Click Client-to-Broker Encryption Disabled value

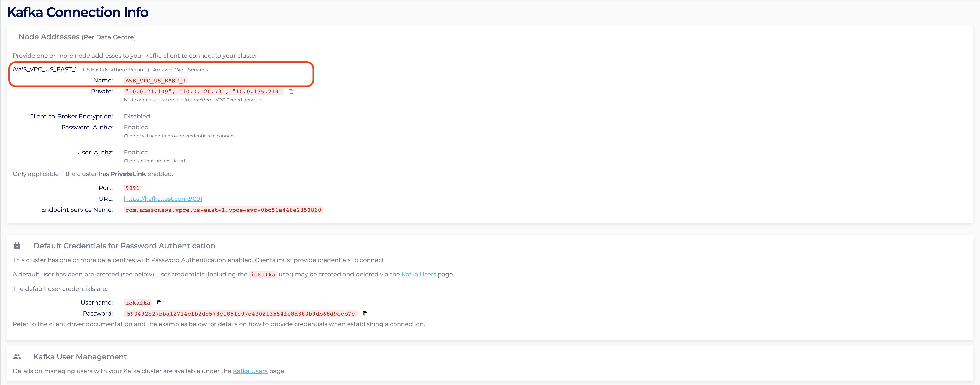tap(137, 116)
